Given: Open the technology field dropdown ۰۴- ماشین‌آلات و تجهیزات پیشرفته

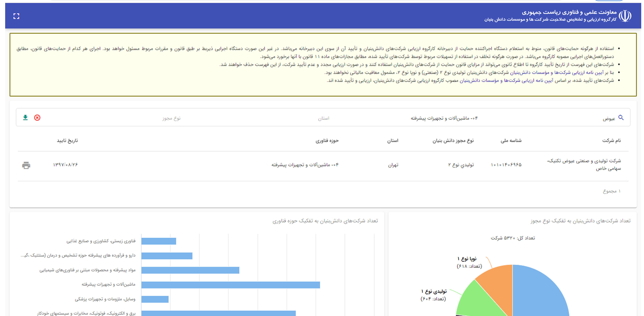Looking at the screenshot, I should click(444, 118).
